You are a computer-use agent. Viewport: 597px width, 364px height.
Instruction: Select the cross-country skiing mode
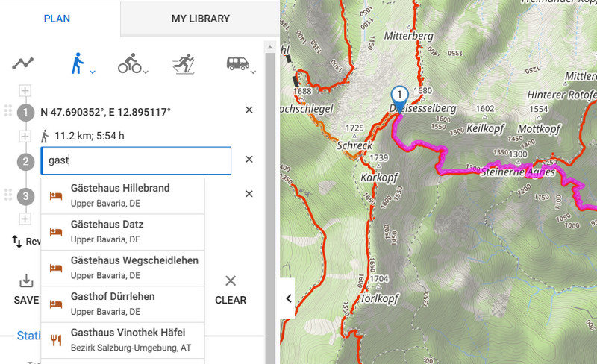(183, 64)
